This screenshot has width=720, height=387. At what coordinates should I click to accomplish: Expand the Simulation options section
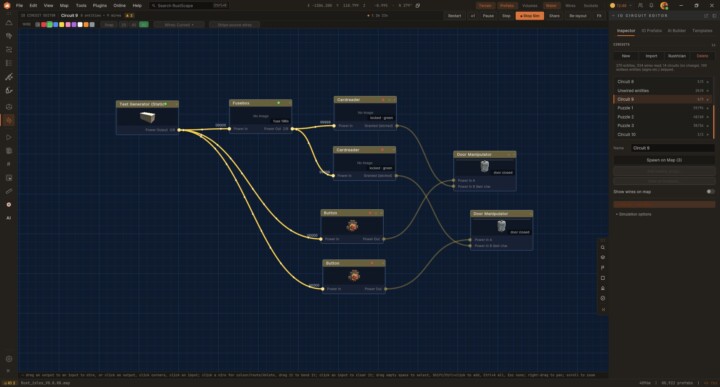click(x=634, y=214)
